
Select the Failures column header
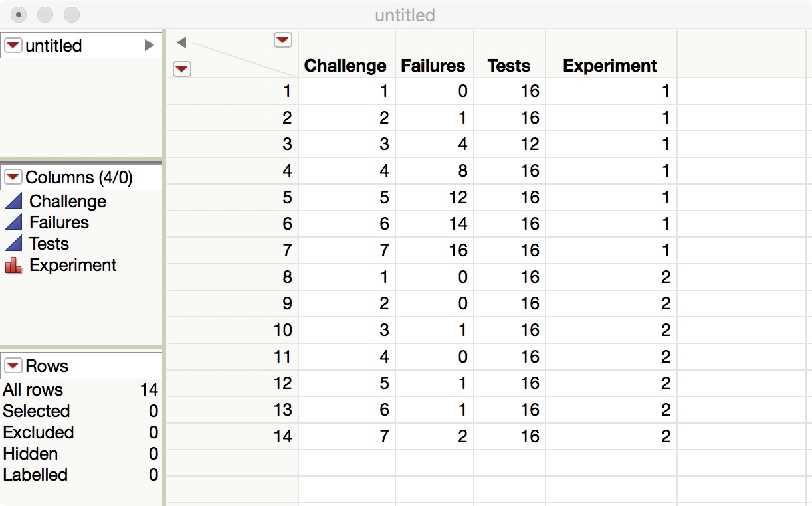coord(433,66)
